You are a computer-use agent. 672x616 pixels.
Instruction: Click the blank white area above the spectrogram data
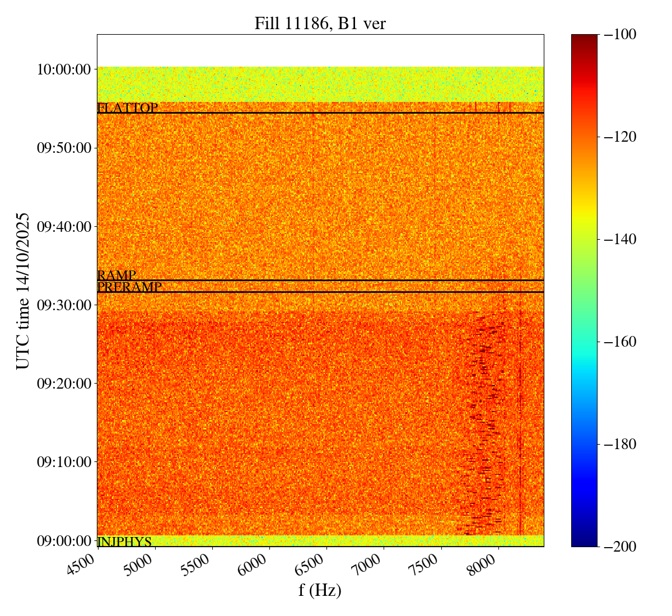point(320,50)
